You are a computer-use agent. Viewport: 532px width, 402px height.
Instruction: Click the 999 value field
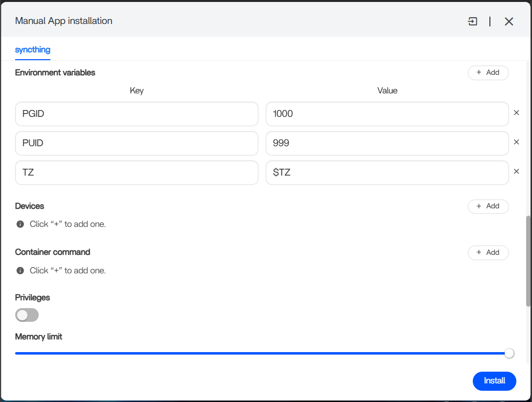pos(387,143)
